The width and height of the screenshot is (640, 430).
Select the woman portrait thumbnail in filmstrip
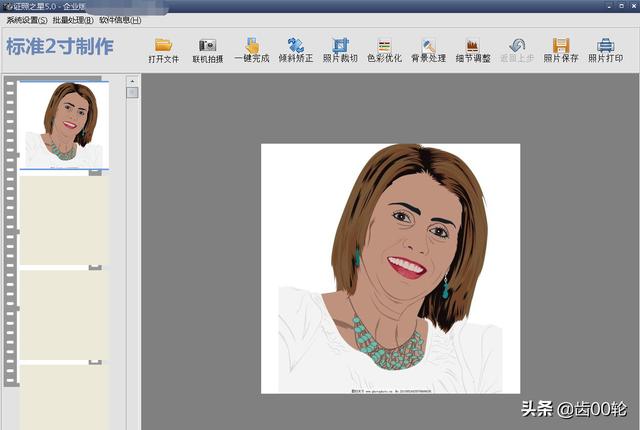(x=64, y=125)
